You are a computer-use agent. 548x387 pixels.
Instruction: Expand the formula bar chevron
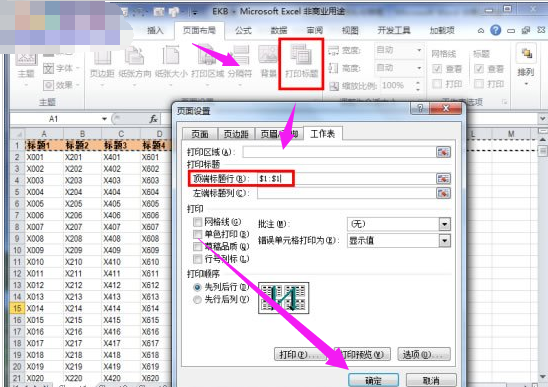pyautogui.click(x=542, y=119)
